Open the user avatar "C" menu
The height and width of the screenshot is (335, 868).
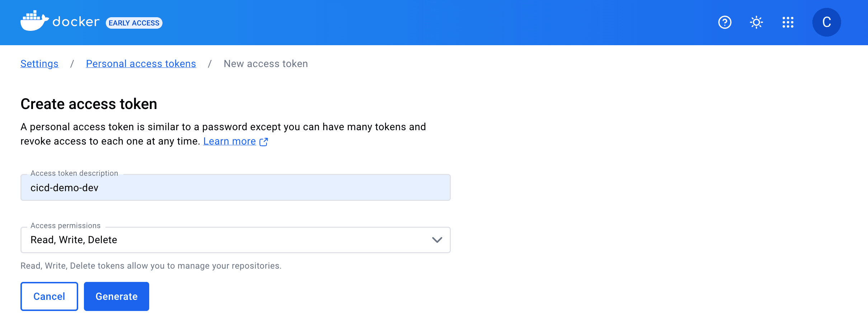[x=826, y=22]
